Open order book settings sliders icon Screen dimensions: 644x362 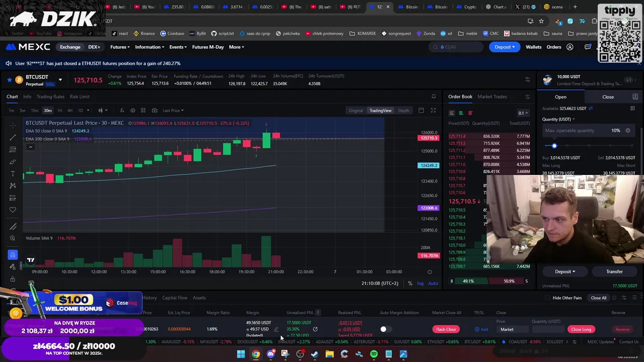tap(527, 97)
